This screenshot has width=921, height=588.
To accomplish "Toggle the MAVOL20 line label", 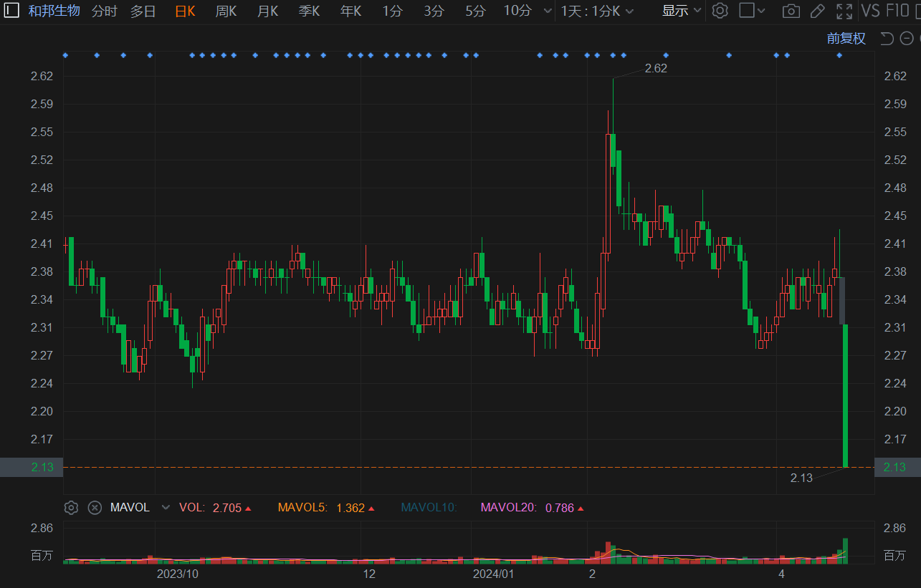I will [508, 508].
